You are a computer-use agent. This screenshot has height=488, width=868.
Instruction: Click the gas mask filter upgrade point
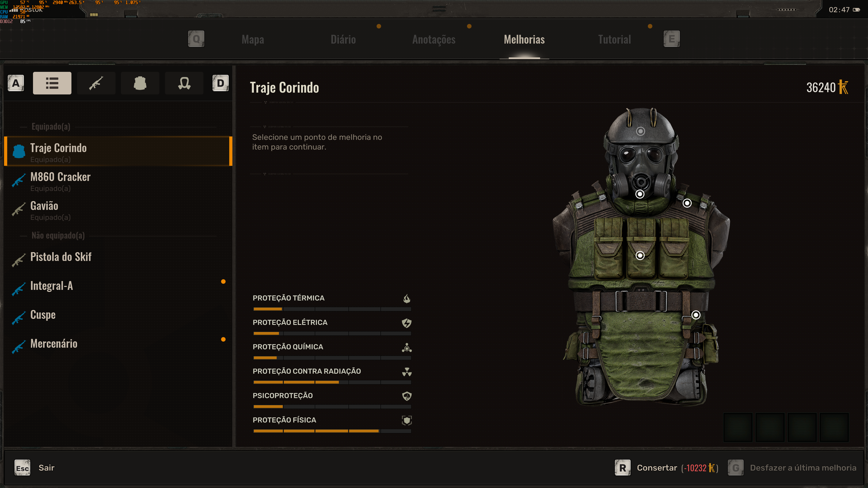[639, 194]
